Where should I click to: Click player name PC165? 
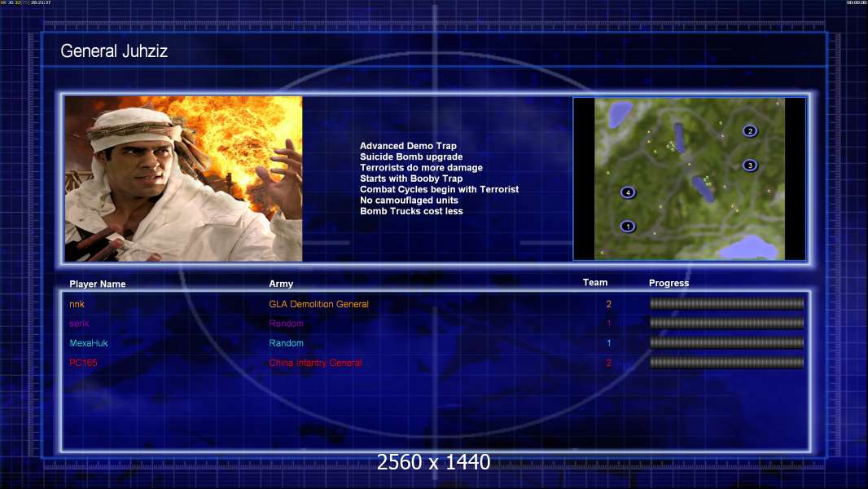tap(83, 363)
